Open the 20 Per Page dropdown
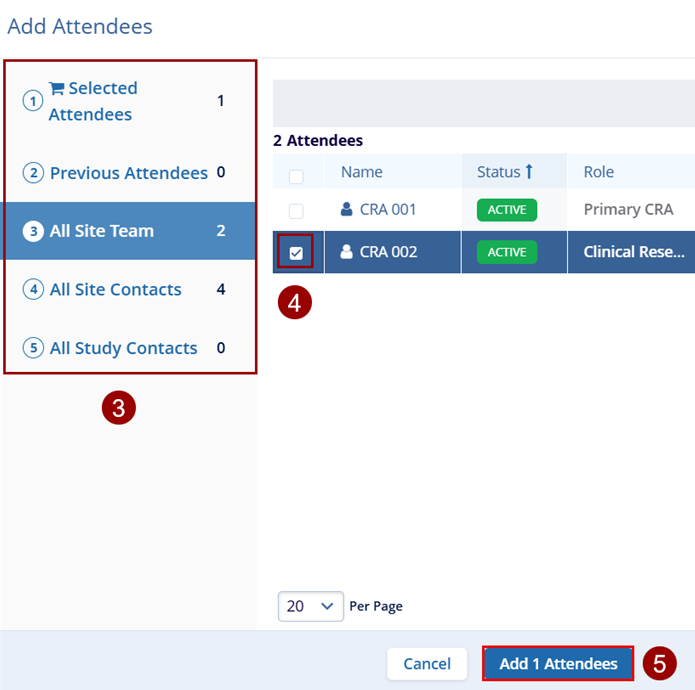695x690 pixels. pos(310,606)
